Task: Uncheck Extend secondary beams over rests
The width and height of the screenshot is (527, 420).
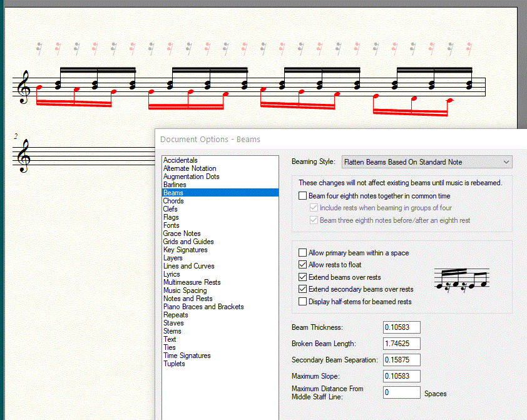Action: pyautogui.click(x=303, y=289)
